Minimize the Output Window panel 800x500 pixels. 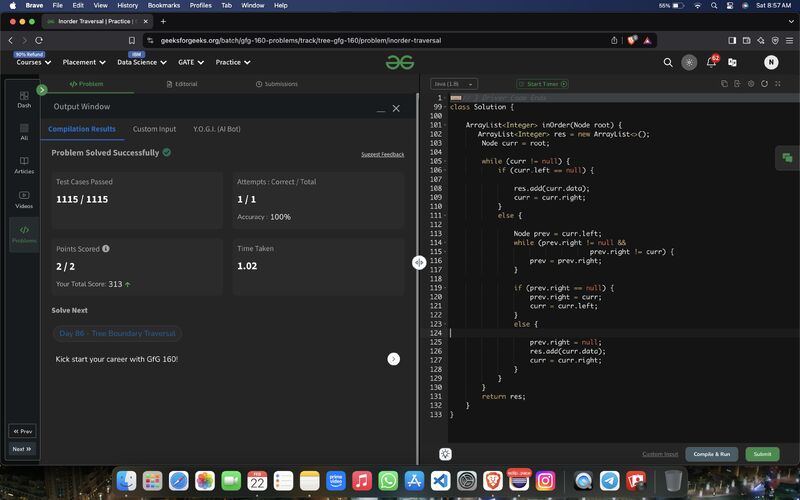tap(380, 108)
